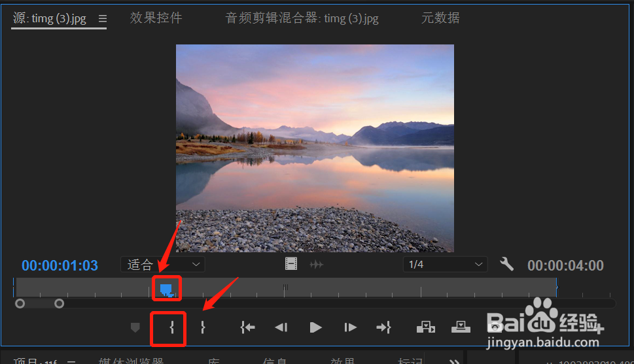Open the source panel hamburger menu
Image resolution: width=634 pixels, height=364 pixels.
103,18
